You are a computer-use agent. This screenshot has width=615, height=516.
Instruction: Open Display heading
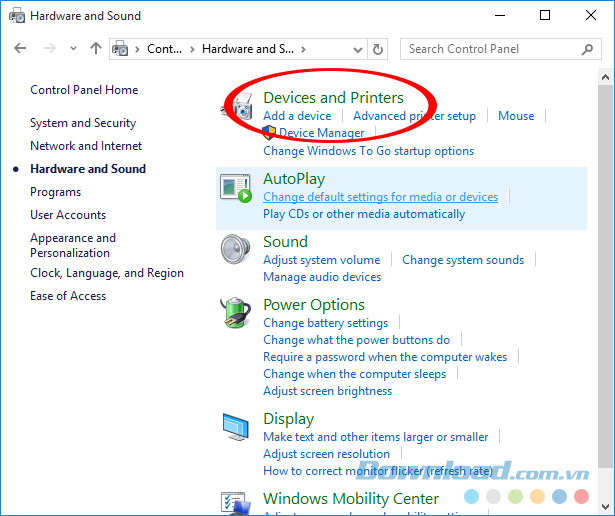(x=288, y=419)
